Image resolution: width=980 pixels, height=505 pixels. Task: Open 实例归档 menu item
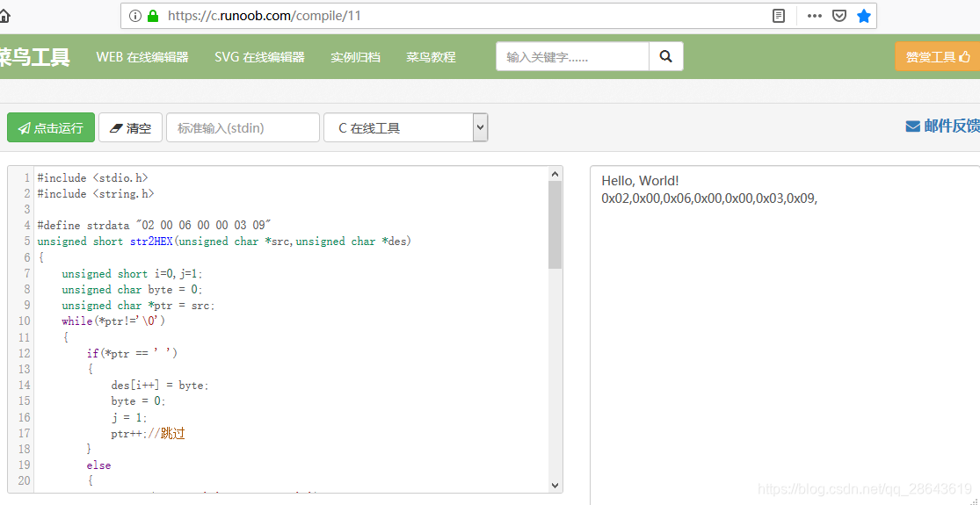click(356, 57)
